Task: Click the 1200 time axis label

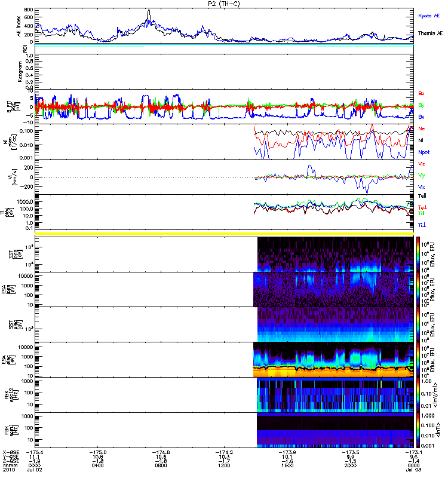Action: coord(224,466)
